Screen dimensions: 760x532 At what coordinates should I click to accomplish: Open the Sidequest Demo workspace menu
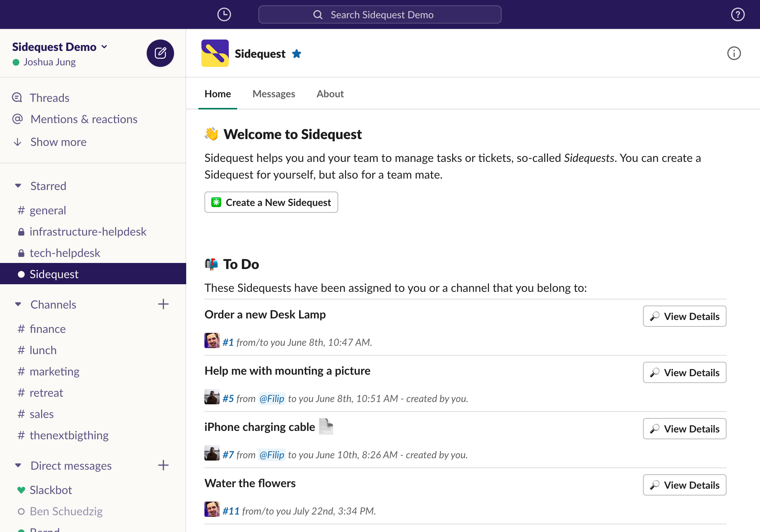(60, 47)
